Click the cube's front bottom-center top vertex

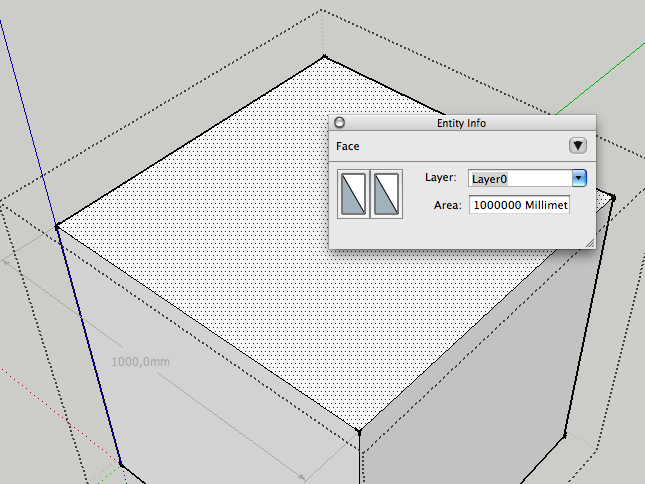[x=359, y=432]
